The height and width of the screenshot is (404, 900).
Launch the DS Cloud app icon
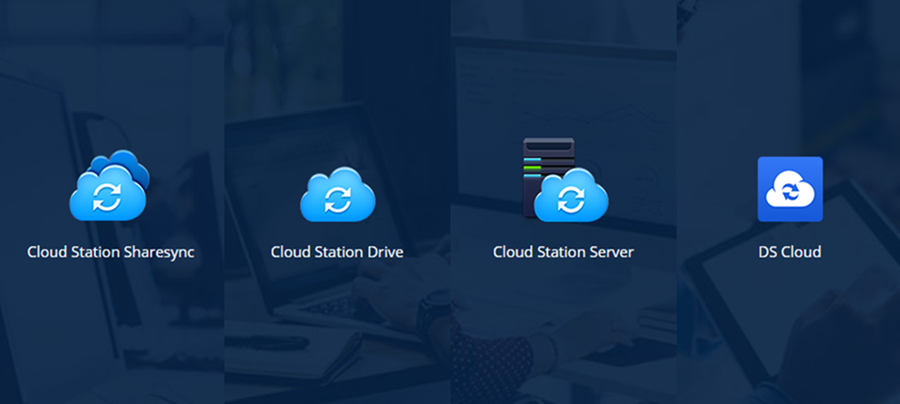790,189
